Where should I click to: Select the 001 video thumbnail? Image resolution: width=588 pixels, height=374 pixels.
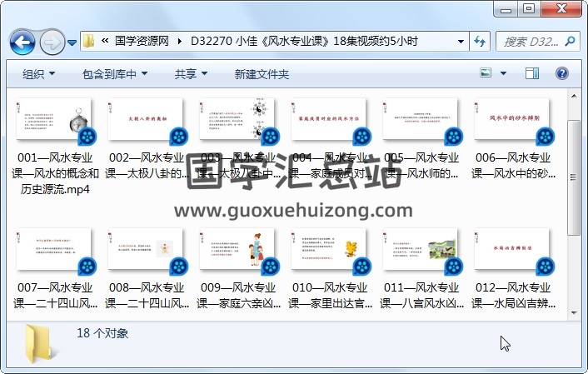55,121
